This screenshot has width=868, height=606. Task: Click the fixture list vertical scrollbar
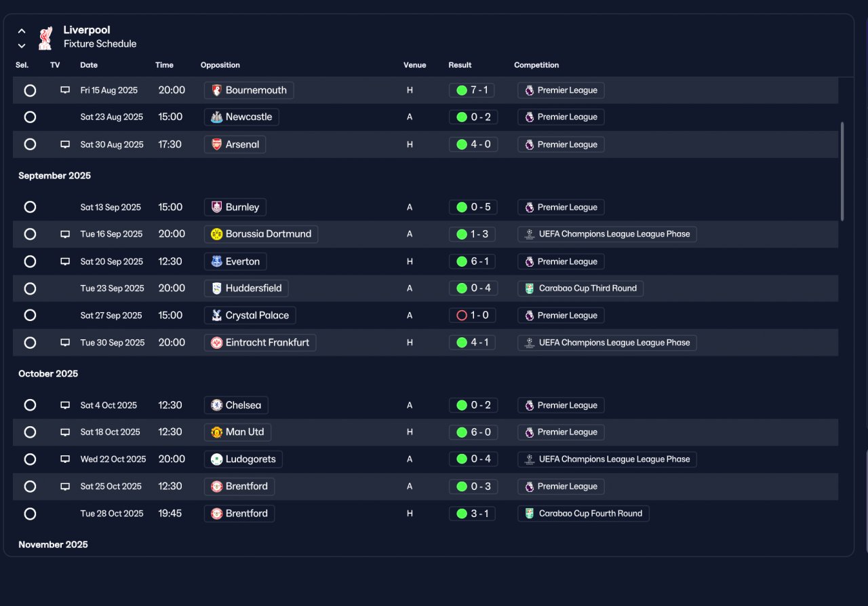point(842,171)
